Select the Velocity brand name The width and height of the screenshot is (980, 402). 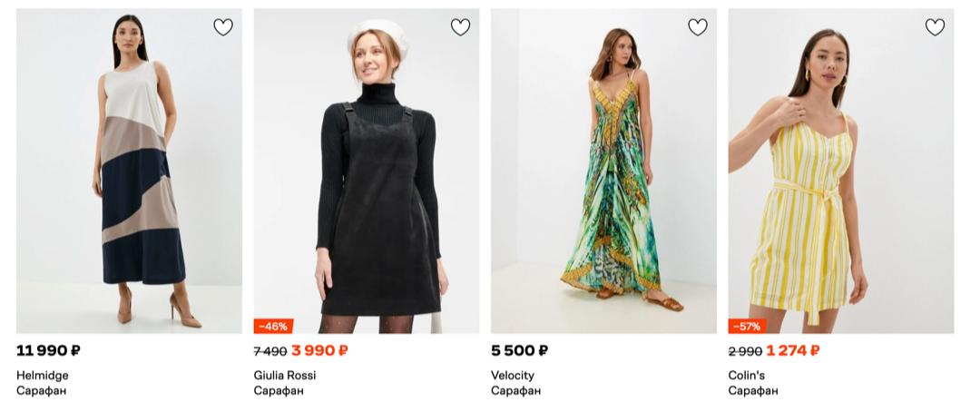pos(513,375)
